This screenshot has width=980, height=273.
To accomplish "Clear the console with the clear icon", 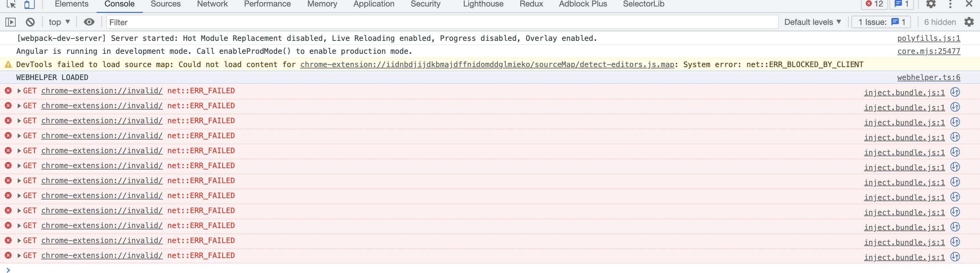I will pos(30,22).
